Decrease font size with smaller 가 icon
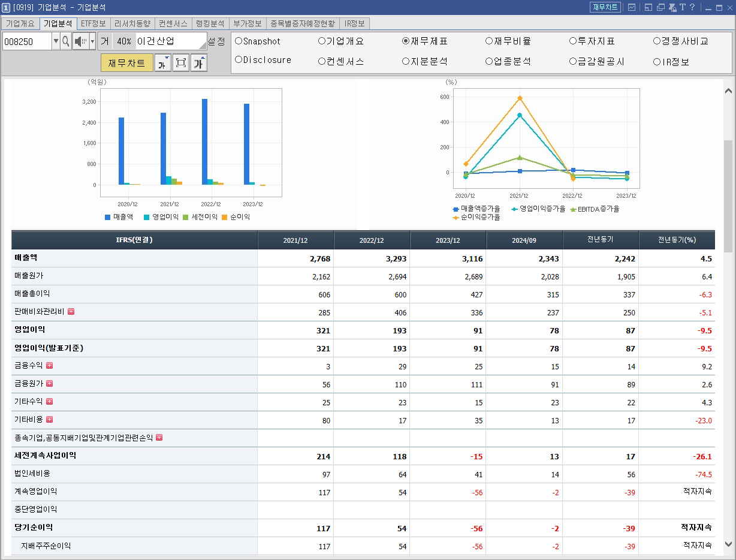The height and width of the screenshot is (560, 736). 163,63
